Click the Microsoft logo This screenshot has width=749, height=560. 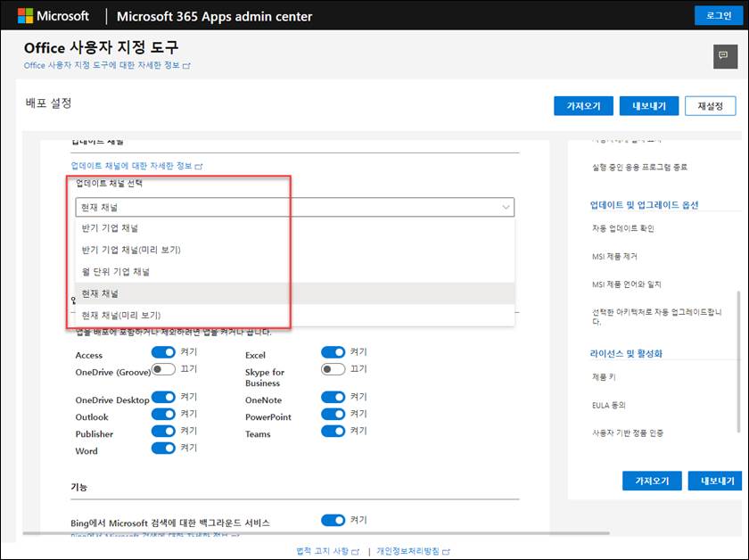point(53,16)
